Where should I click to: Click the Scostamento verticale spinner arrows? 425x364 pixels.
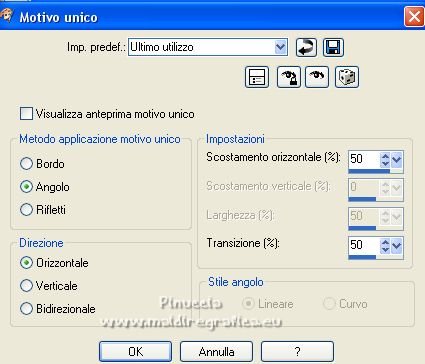pyautogui.click(x=385, y=188)
